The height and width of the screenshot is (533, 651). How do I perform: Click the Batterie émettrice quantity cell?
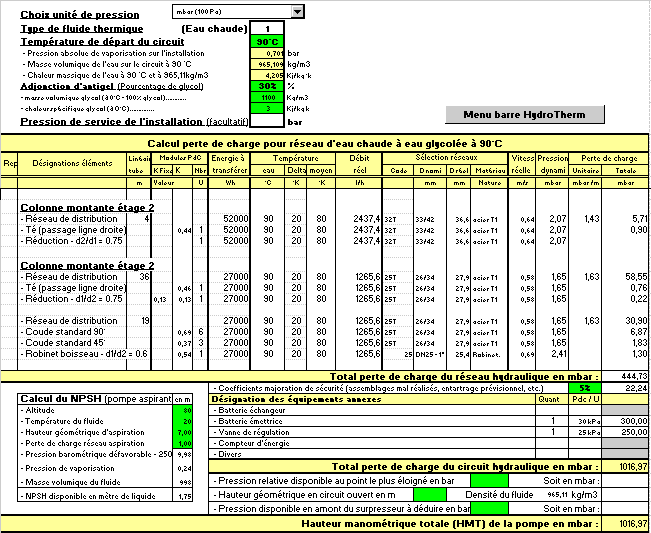552,421
